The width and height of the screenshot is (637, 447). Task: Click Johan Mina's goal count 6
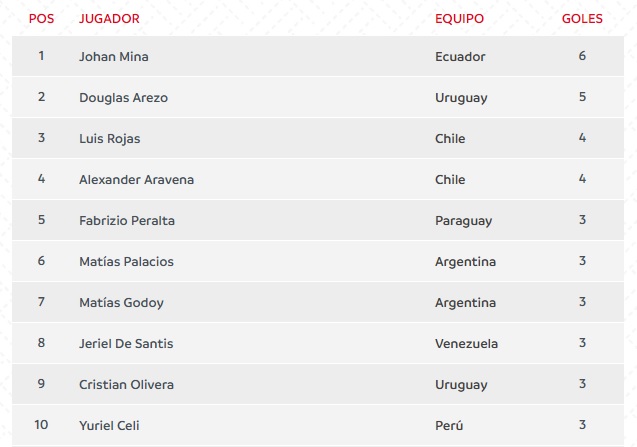[x=582, y=57]
